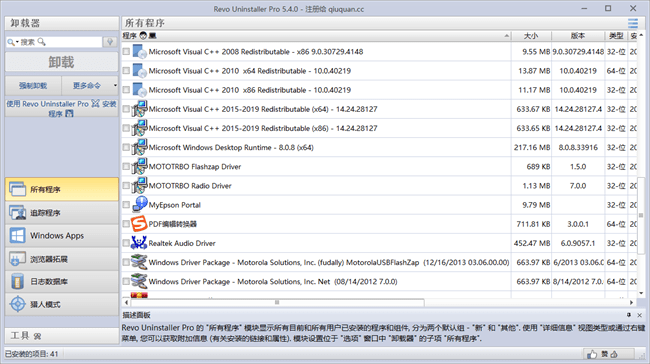Click the MotorolaUSBFlashZap driver package icon
This screenshot has height=364, width=650.
click(x=139, y=262)
